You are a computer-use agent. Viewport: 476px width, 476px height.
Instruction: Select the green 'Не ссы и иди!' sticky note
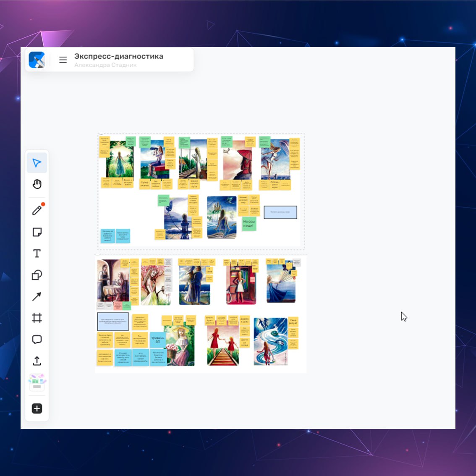(x=249, y=223)
